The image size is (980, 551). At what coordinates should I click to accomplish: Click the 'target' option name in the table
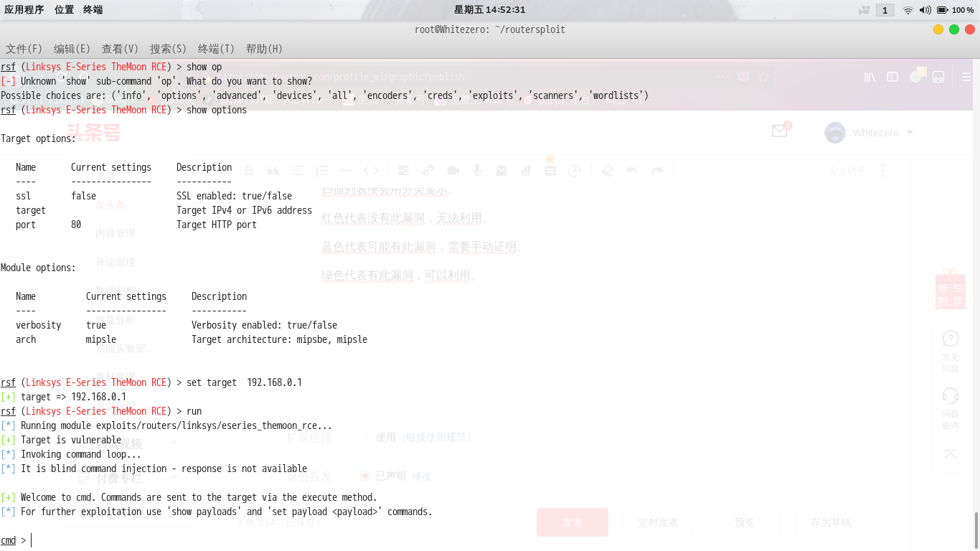tap(31, 210)
